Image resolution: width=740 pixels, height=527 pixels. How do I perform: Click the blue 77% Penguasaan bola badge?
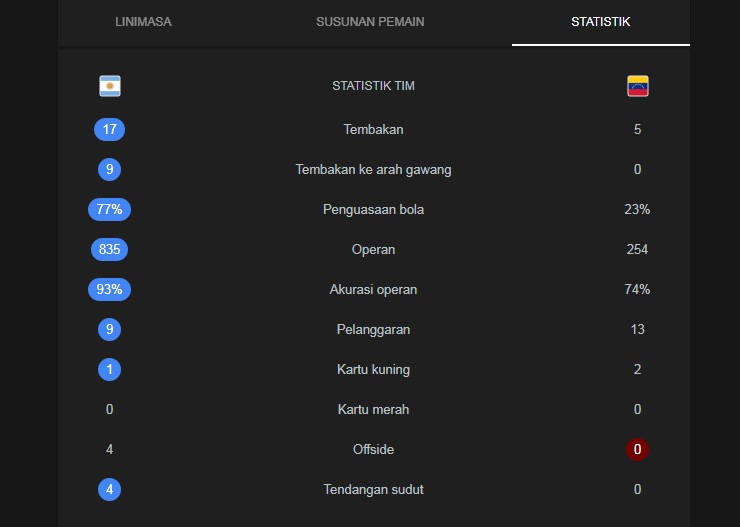(x=109, y=209)
